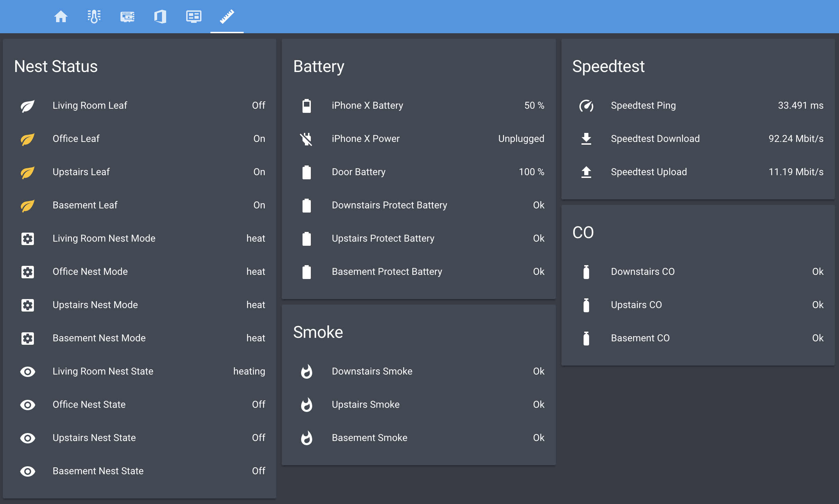
Task: Click the Downstairs CO bottle icon
Action: (586, 272)
